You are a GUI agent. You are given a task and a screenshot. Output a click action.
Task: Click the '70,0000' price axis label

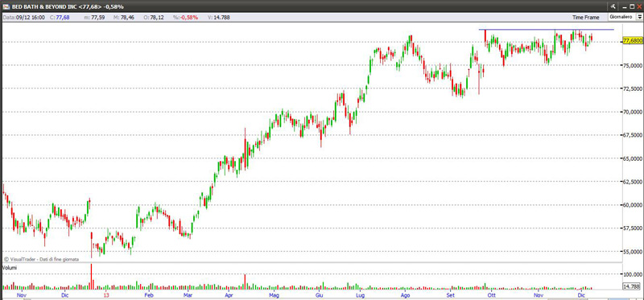(x=632, y=112)
